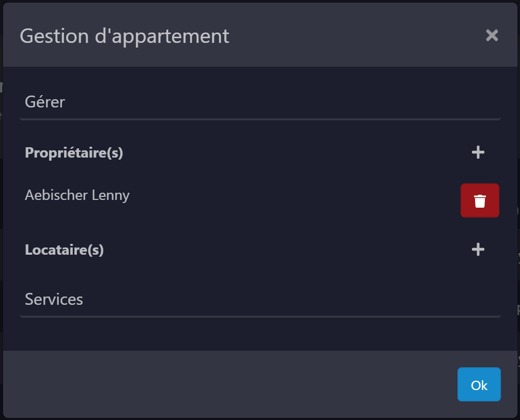Click the X icon in the dialog header
The width and height of the screenshot is (520, 420).
pyautogui.click(x=492, y=36)
